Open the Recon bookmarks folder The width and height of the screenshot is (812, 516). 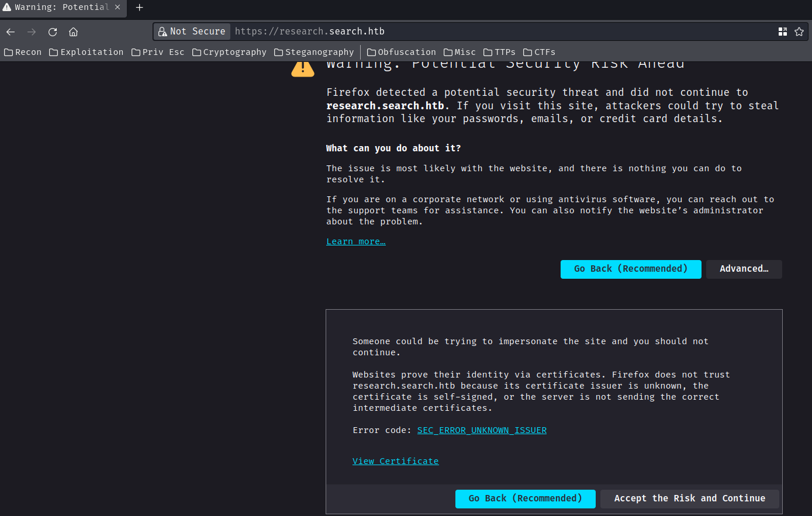23,52
